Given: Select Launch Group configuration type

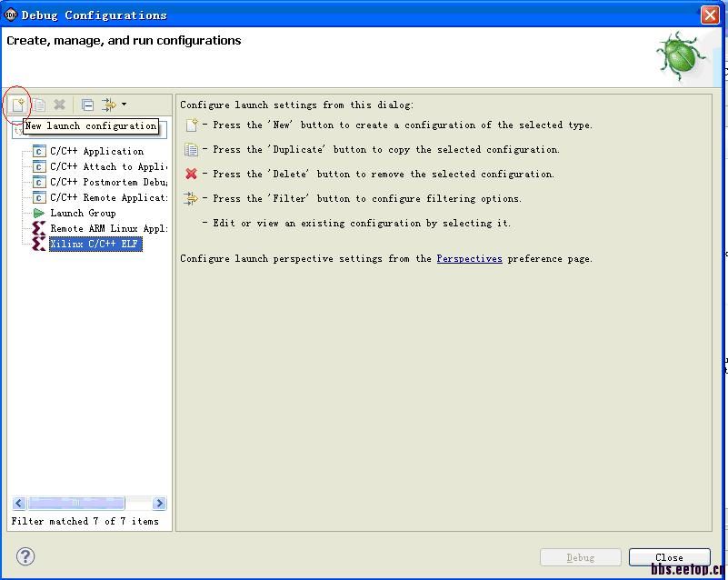Looking at the screenshot, I should coord(83,213).
